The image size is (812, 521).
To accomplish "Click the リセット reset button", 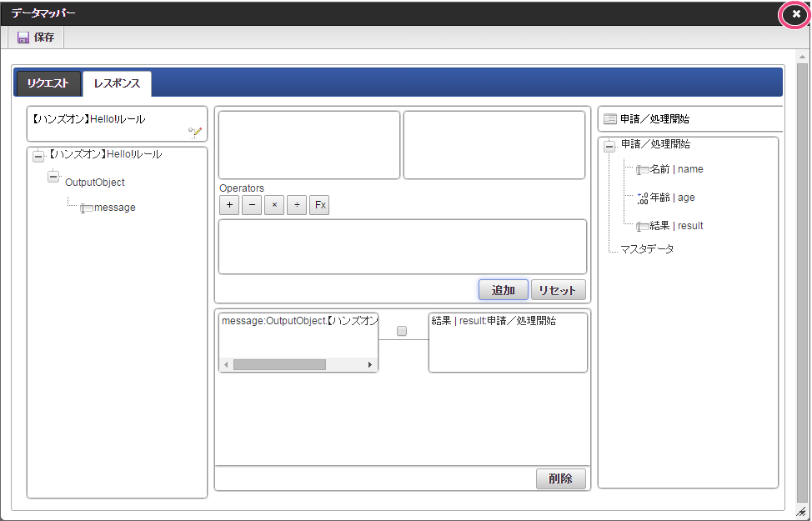I will pyautogui.click(x=558, y=290).
